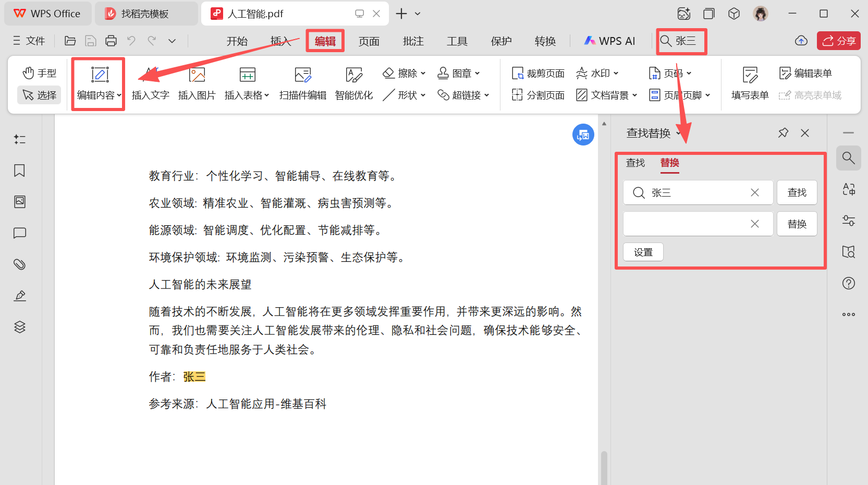Open the 页码 page number dropdown
868x485 pixels.
[x=670, y=73]
